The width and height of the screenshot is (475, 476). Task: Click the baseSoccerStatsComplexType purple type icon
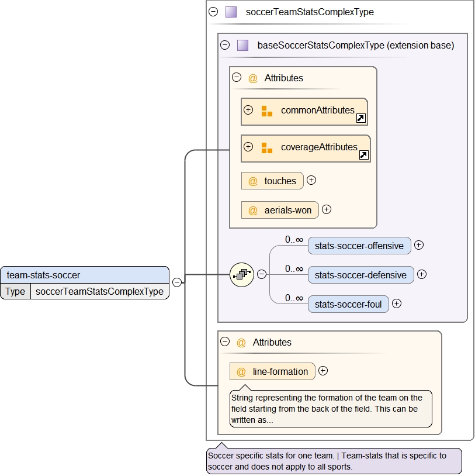click(x=242, y=45)
